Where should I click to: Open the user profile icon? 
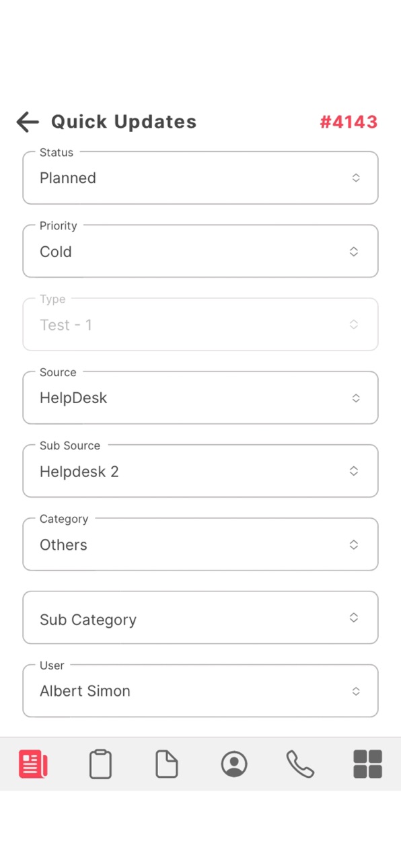click(234, 764)
